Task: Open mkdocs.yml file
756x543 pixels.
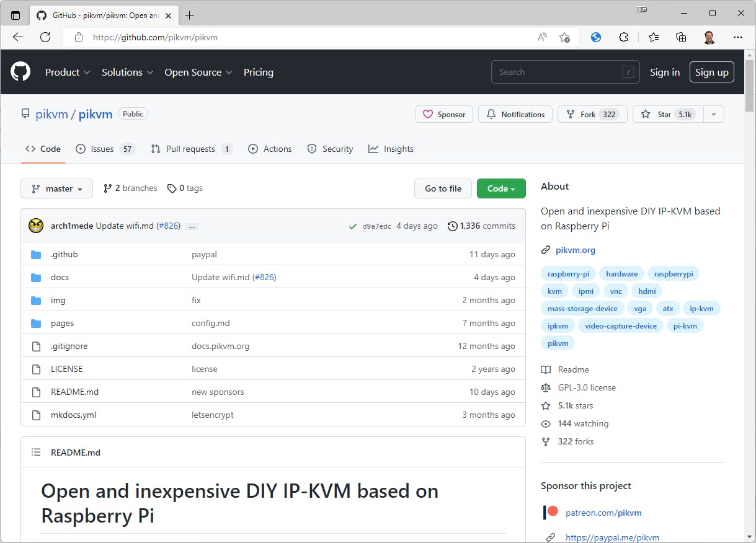Action: coord(73,415)
